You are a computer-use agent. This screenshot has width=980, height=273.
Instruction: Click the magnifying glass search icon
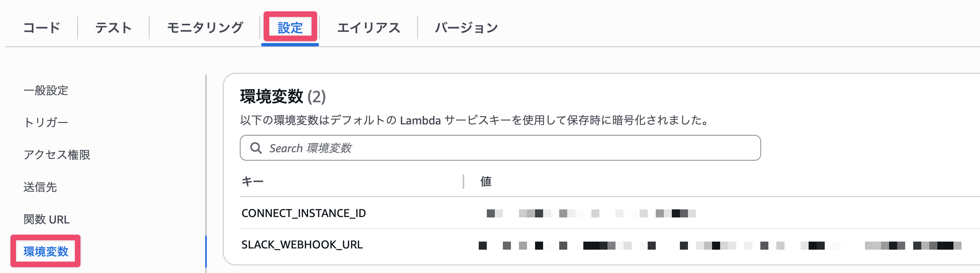point(256,148)
